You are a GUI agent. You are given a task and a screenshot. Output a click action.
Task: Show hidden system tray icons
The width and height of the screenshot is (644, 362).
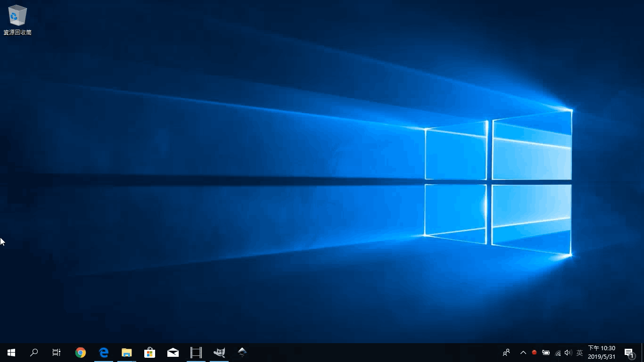523,353
